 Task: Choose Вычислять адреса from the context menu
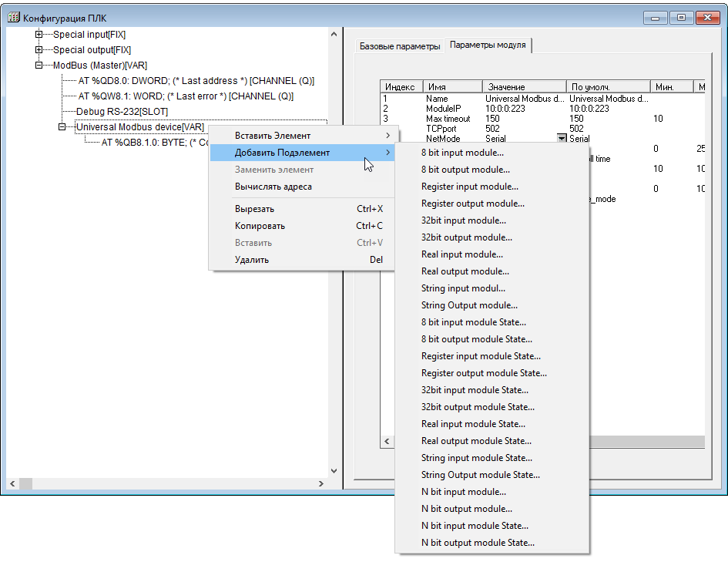(x=273, y=187)
